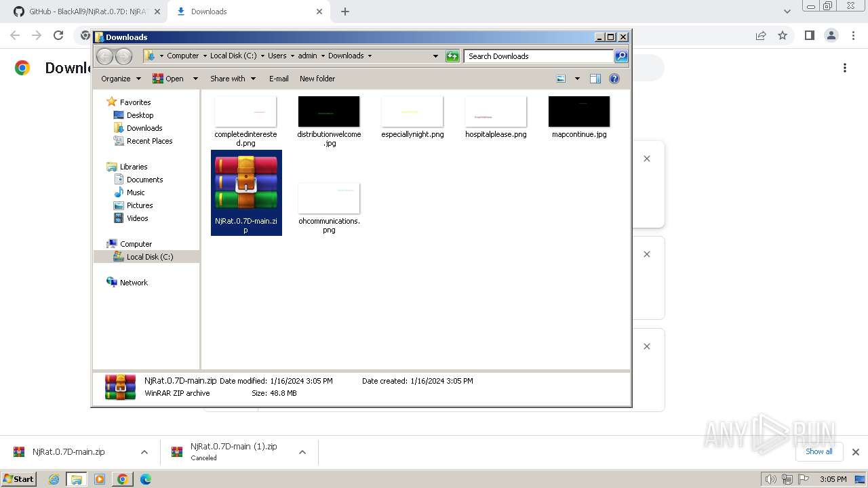Select hospitalplease.png file
Viewport: 868px width, 488px height.
pos(496,117)
